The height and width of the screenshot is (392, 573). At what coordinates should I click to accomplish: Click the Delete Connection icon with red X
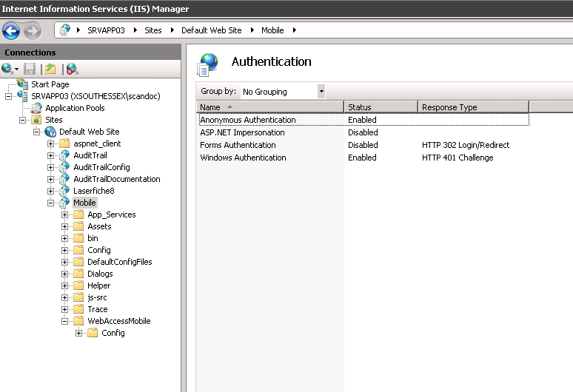(x=72, y=69)
